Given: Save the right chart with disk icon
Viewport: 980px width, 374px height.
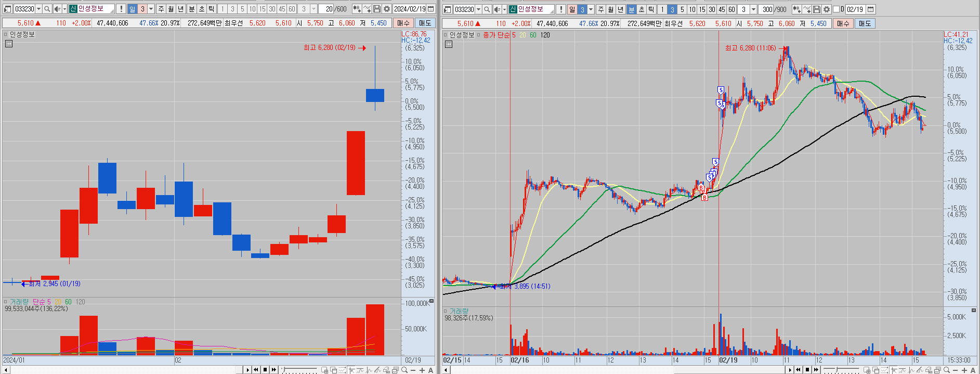Looking at the screenshot, I should pos(817,9).
